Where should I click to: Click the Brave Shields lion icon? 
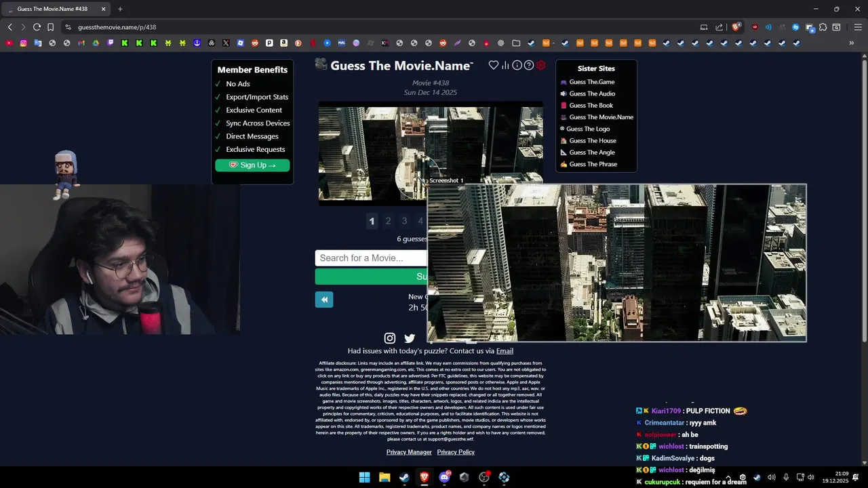tap(736, 27)
